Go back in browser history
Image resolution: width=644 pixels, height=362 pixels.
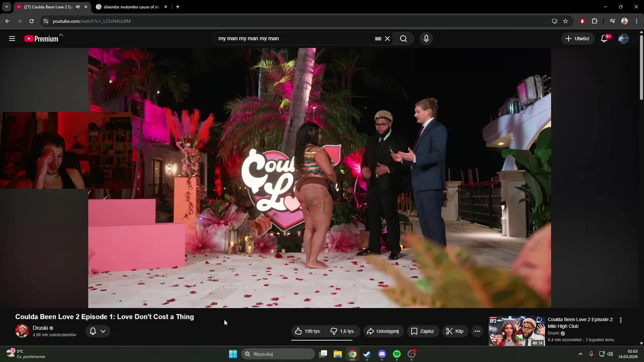[7, 21]
